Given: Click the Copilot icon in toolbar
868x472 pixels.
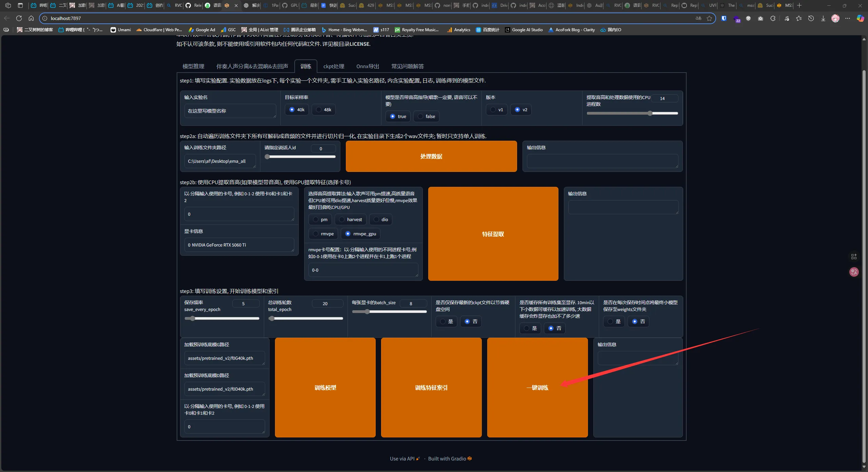Looking at the screenshot, I should (860, 18).
